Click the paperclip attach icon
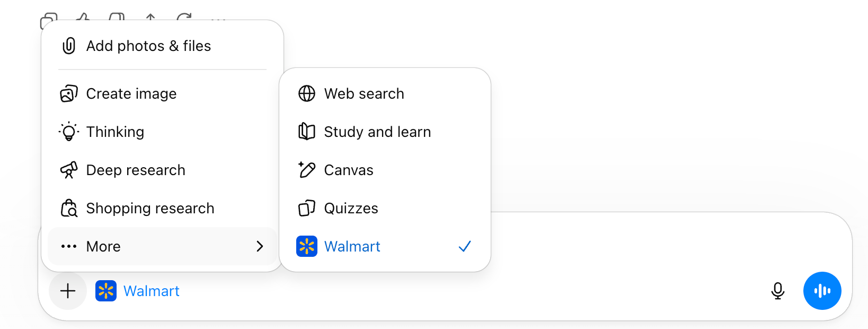This screenshot has height=329, width=868. click(x=69, y=46)
